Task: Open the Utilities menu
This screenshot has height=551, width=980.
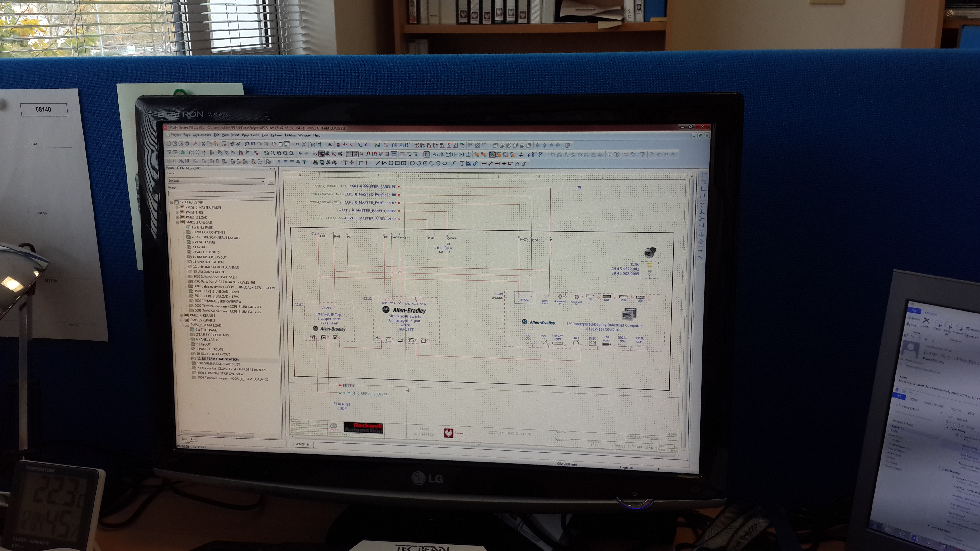Action: [290, 135]
